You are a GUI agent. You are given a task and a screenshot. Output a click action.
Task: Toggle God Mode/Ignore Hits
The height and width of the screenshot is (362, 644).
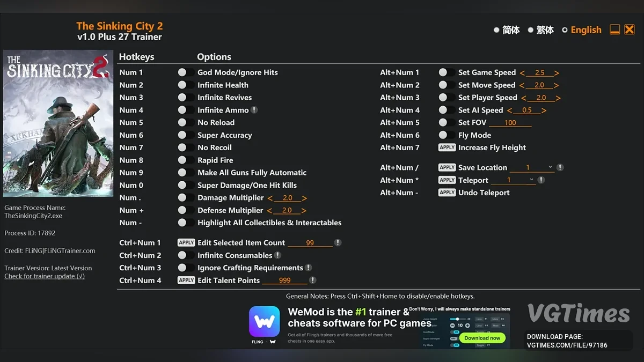(x=186, y=72)
